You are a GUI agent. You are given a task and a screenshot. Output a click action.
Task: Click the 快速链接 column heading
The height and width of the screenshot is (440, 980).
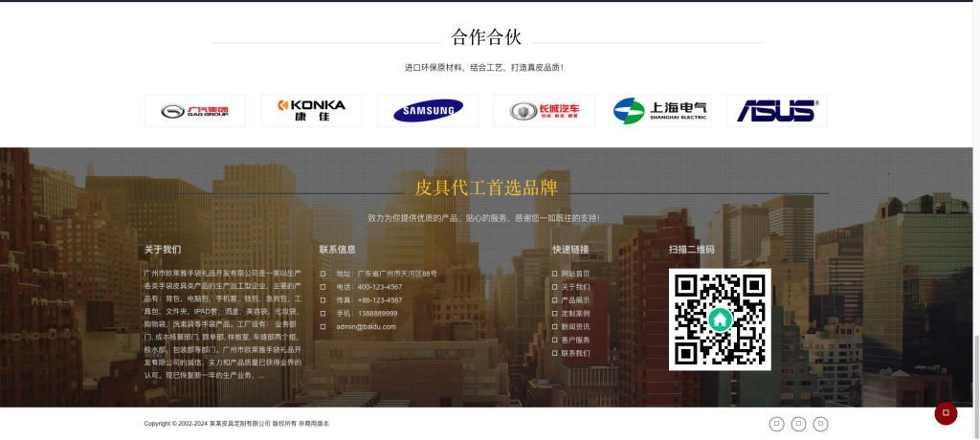click(x=570, y=249)
